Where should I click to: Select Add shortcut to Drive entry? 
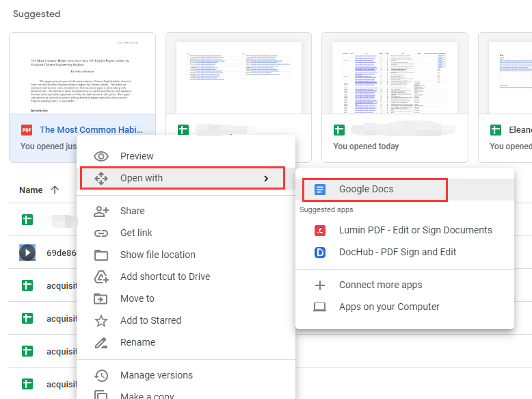click(x=186, y=276)
